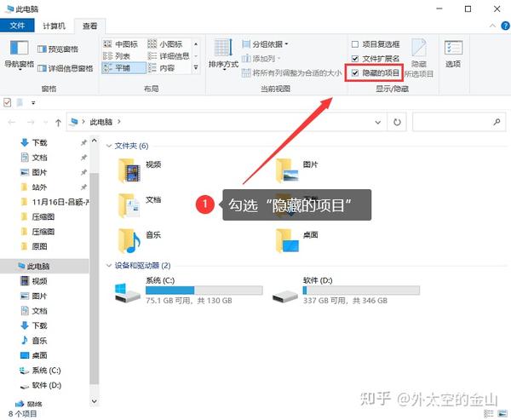Open recent locations dropdown arrow

point(46,123)
